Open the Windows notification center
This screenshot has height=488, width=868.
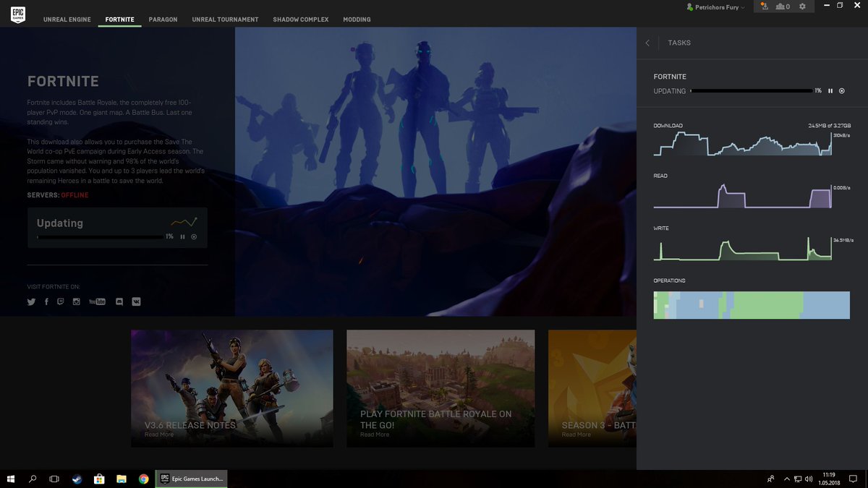coord(854,479)
